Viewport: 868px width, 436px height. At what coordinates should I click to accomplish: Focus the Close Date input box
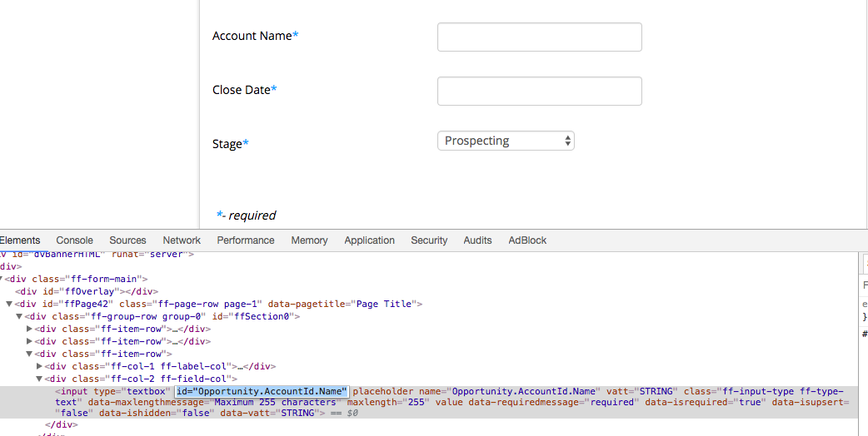coord(539,92)
